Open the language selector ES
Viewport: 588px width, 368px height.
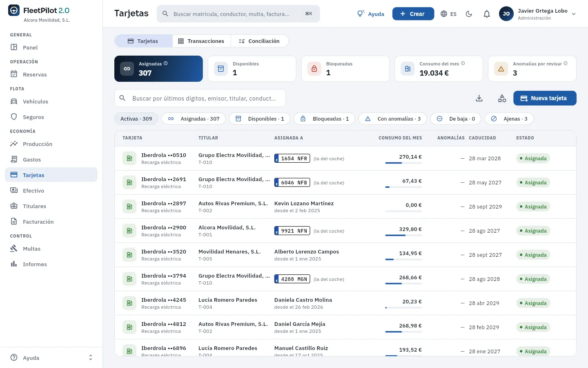[448, 14]
